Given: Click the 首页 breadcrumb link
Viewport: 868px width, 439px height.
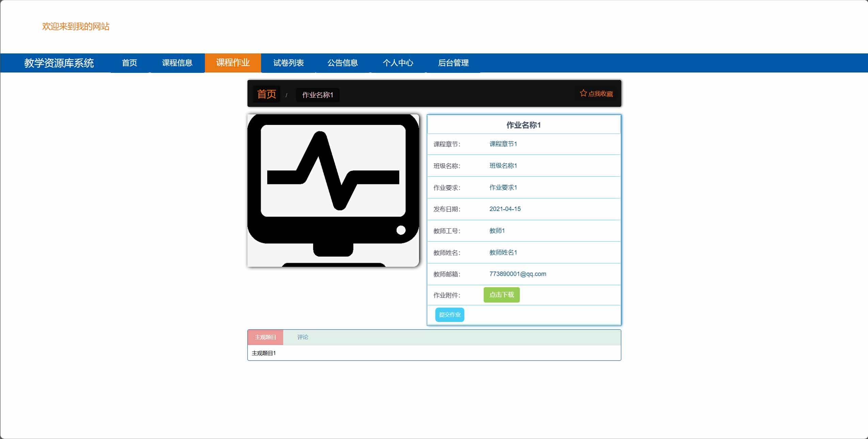Looking at the screenshot, I should click(267, 94).
